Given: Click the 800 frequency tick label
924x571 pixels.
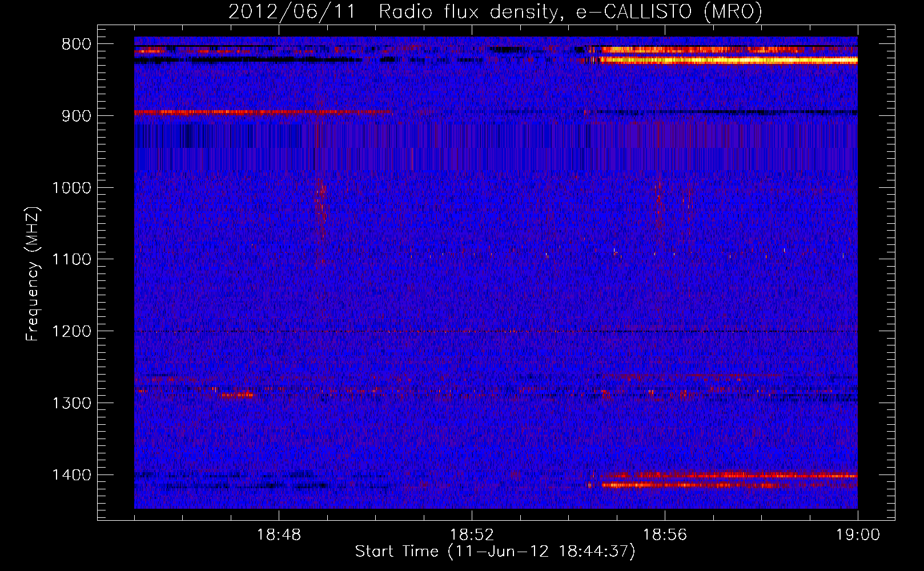Looking at the screenshot, I should pos(77,45).
